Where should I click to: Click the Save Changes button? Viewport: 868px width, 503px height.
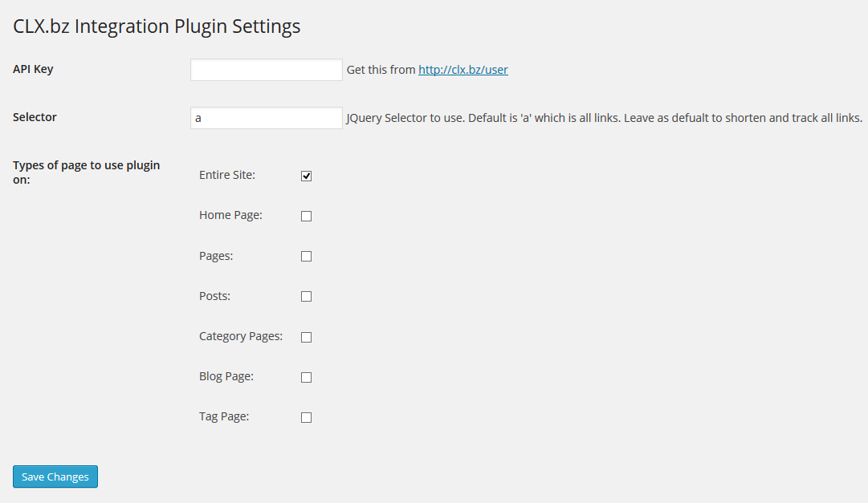(55, 477)
